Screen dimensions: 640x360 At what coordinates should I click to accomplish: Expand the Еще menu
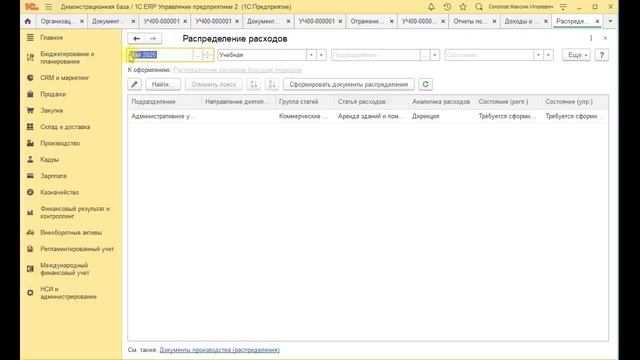click(576, 55)
